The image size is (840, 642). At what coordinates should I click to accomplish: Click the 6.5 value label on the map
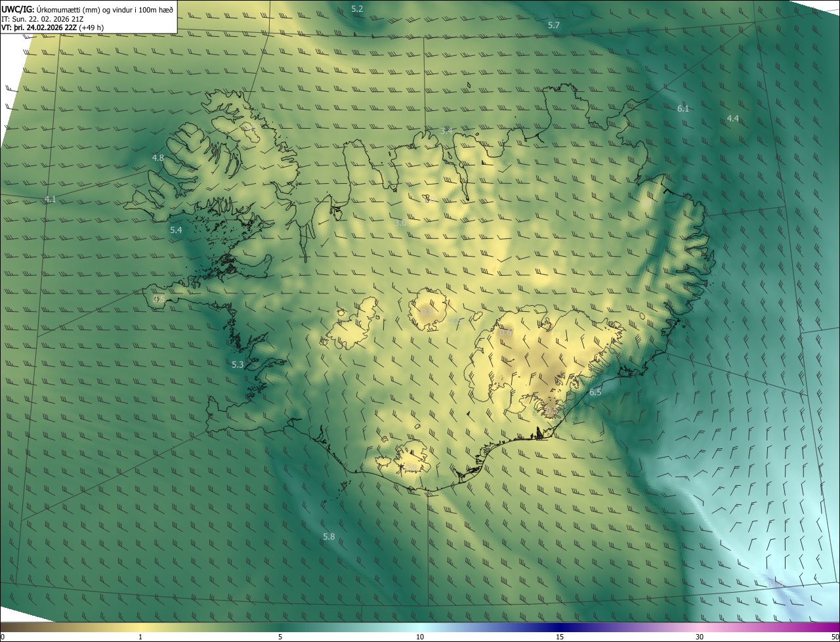(x=595, y=392)
